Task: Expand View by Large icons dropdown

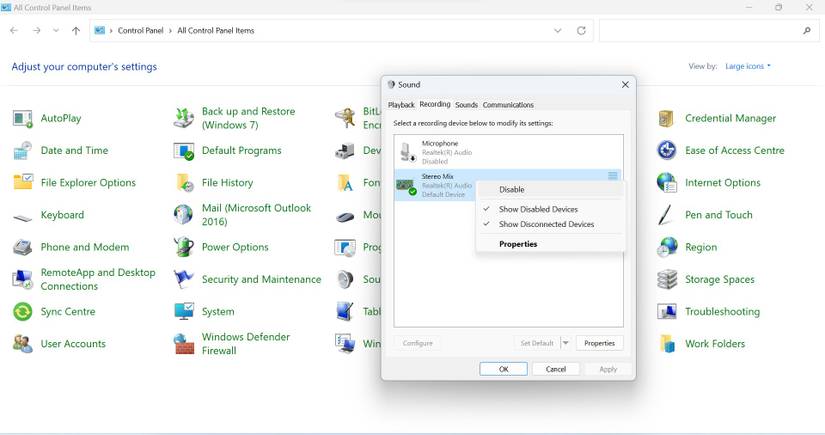Action: pyautogui.click(x=748, y=66)
